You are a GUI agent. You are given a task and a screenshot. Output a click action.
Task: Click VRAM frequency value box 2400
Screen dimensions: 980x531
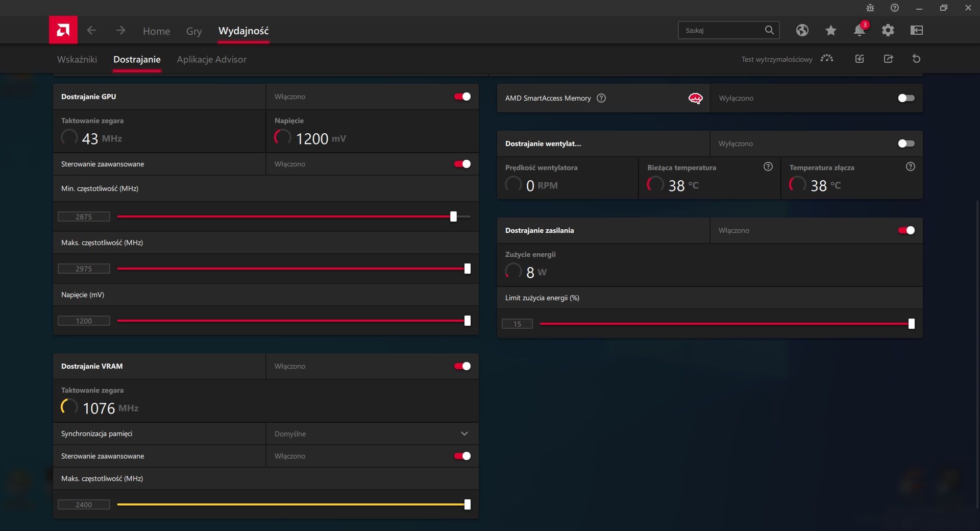[x=84, y=504]
